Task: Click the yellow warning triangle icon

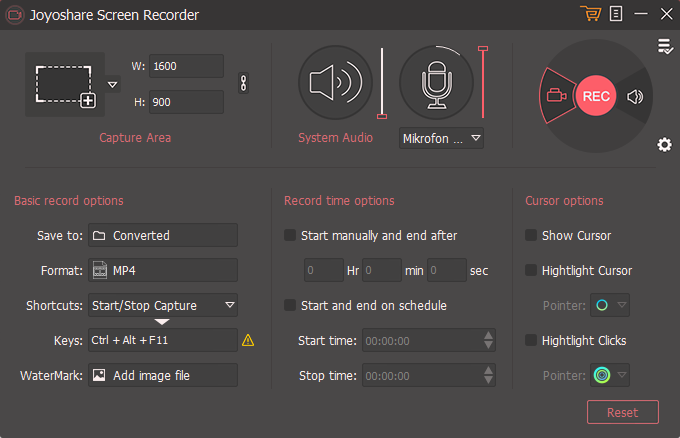Action: tap(248, 340)
